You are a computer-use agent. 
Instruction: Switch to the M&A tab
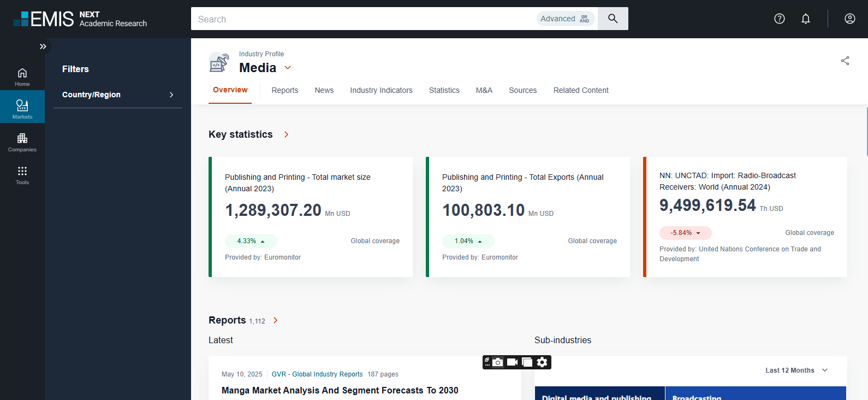coord(484,90)
